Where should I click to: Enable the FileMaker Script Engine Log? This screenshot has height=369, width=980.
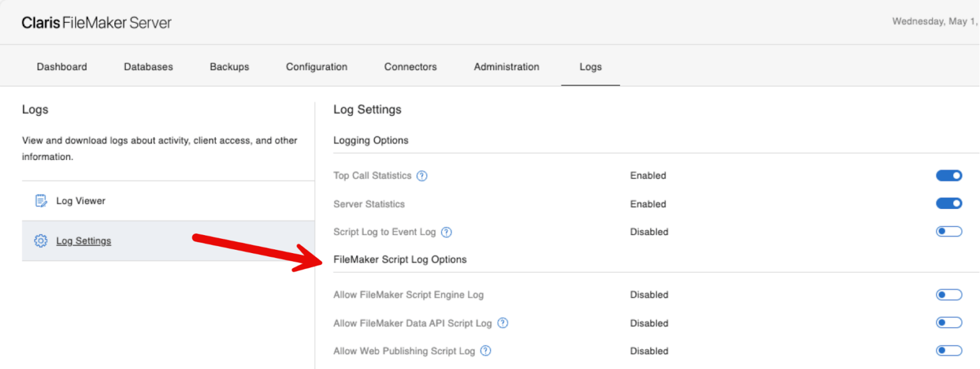point(949,294)
